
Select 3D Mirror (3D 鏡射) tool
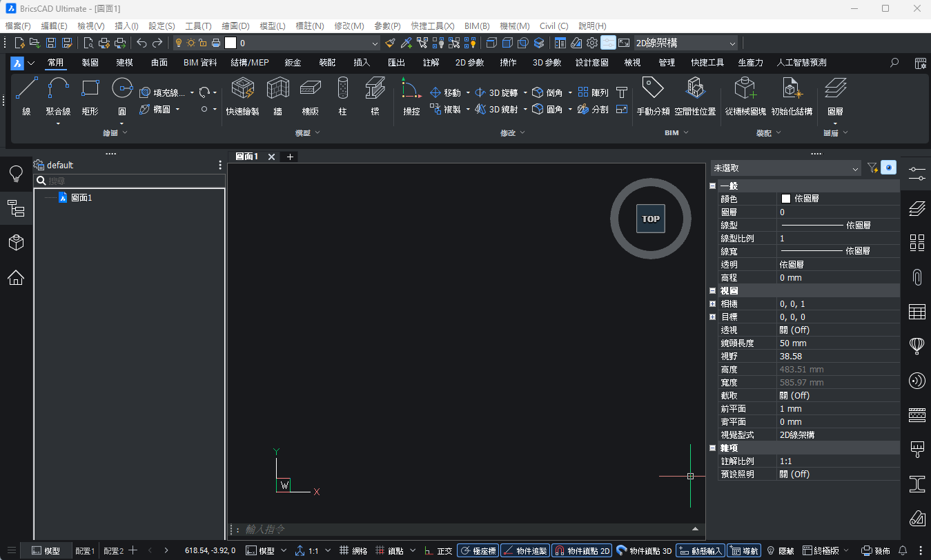(497, 109)
